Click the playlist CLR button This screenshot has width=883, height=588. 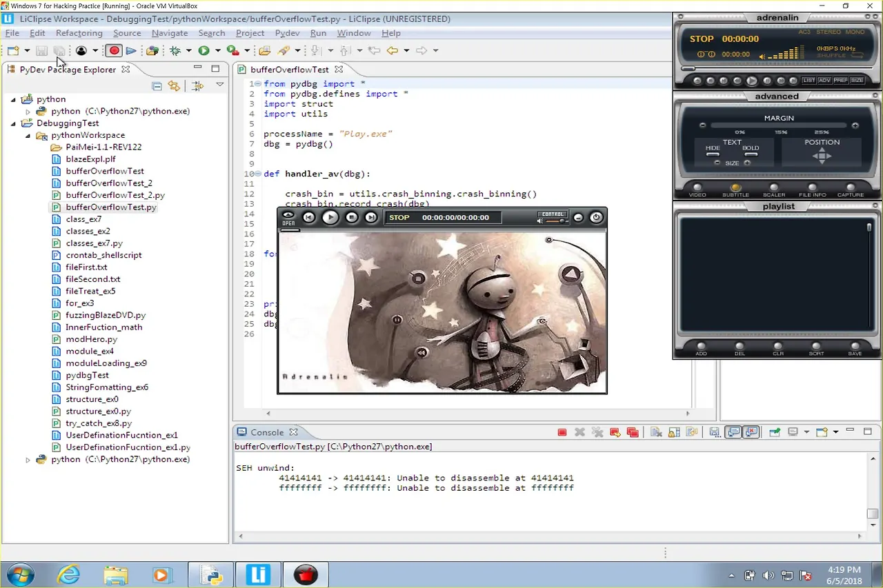coord(778,346)
